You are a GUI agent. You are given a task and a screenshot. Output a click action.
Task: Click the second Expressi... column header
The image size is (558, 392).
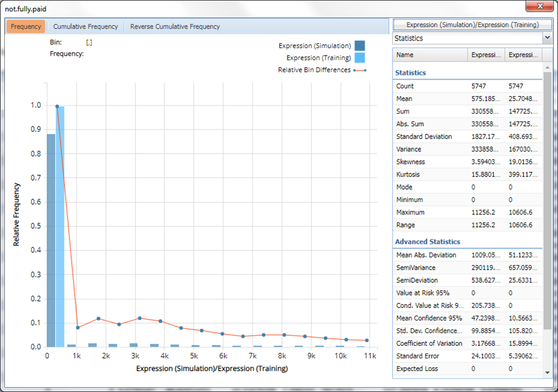tap(522, 55)
